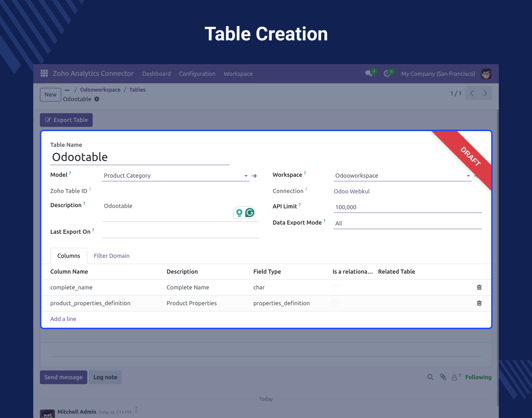
Task: Click the Field Type column header
Action: coord(267,271)
